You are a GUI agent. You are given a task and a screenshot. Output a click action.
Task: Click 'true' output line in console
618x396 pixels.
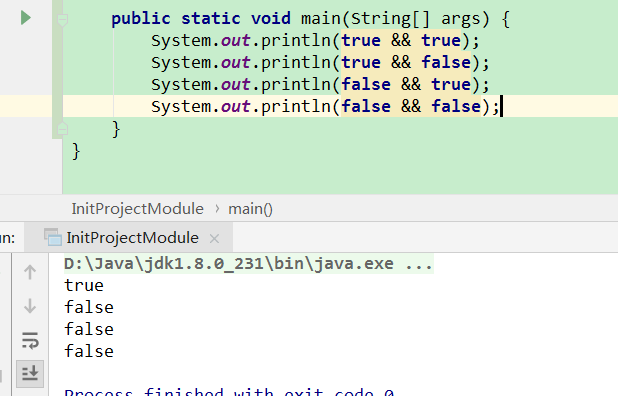(84, 285)
